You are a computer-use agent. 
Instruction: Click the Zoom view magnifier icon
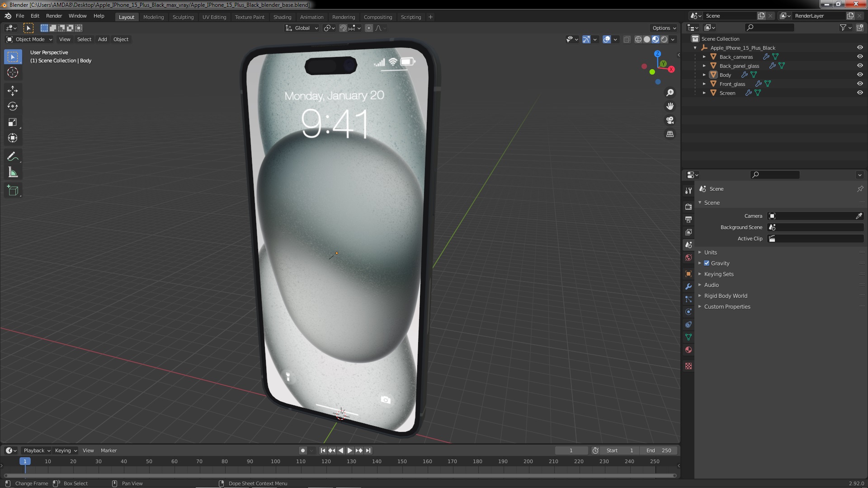(x=670, y=93)
